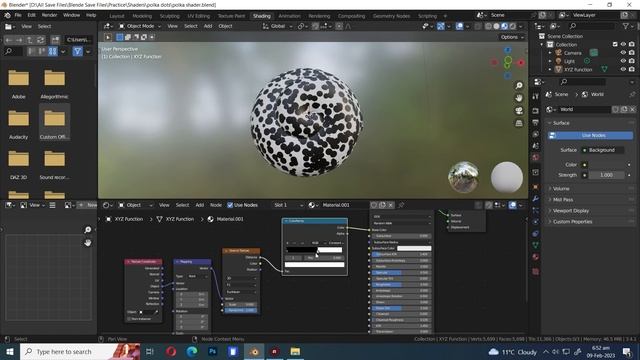This screenshot has width=640, height=360.
Task: Select material preview viewport shading
Action: (504, 26)
